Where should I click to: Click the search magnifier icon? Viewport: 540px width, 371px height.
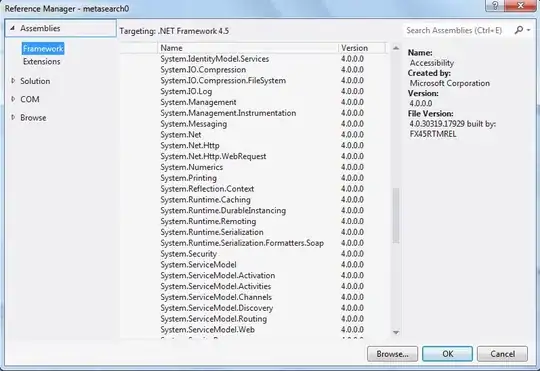tap(519, 30)
